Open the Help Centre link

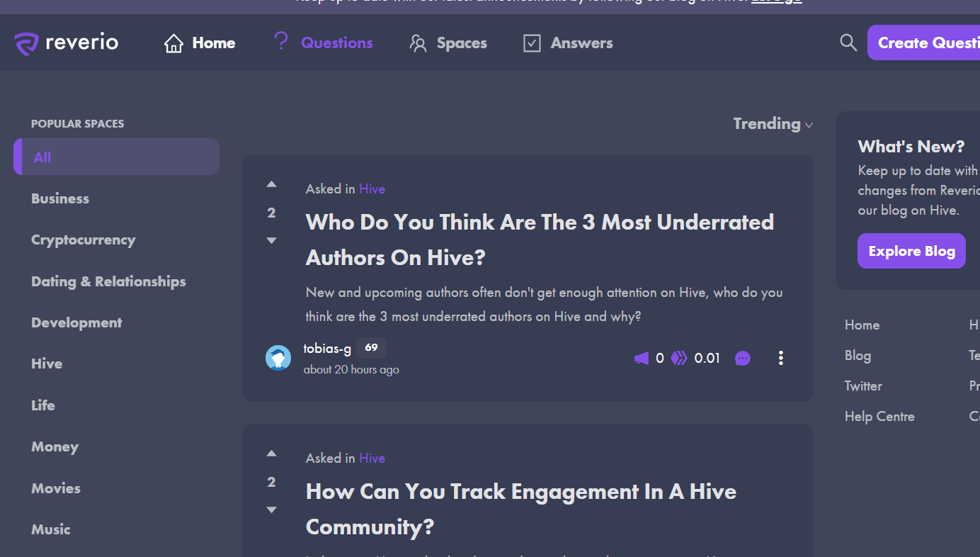[879, 416]
